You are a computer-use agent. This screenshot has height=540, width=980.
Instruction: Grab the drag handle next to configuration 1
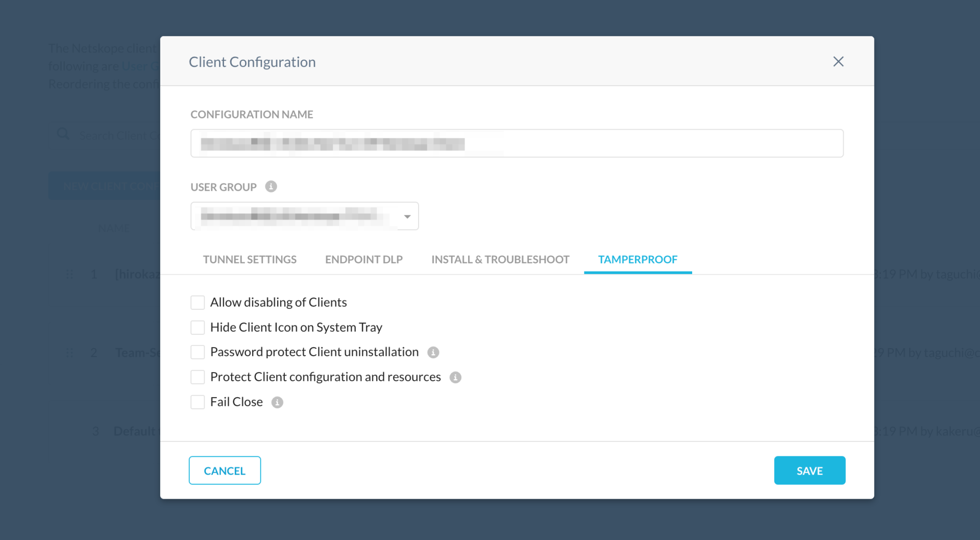coord(70,274)
